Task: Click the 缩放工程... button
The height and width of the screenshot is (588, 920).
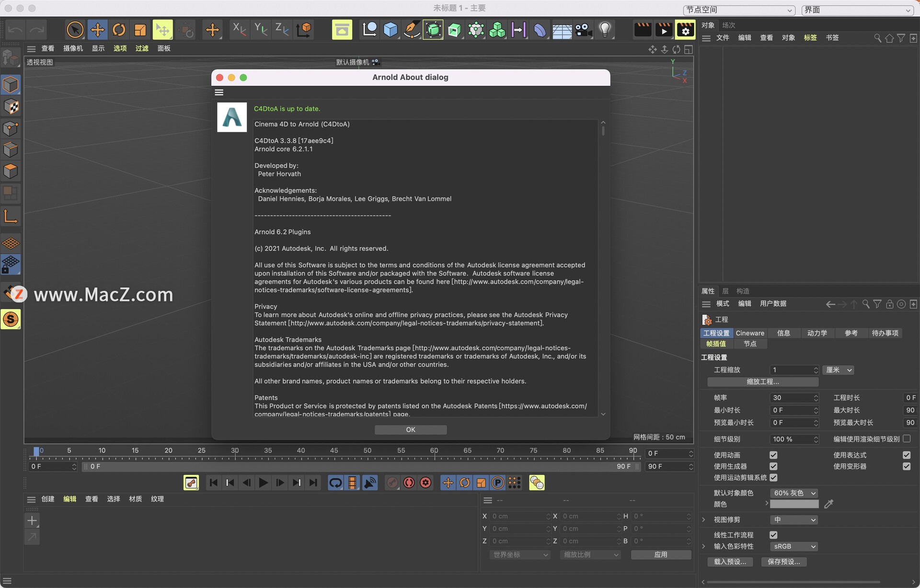Action: [x=763, y=382]
